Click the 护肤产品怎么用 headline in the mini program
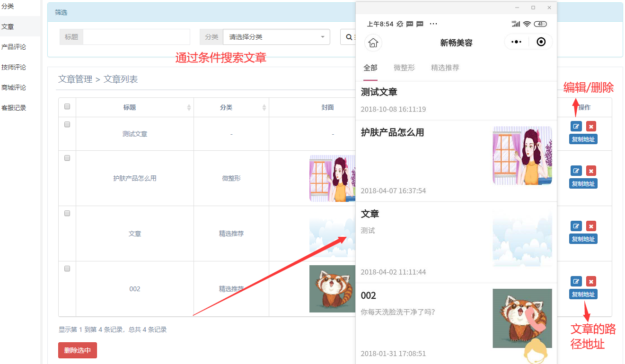The height and width of the screenshot is (364, 625). tap(392, 133)
